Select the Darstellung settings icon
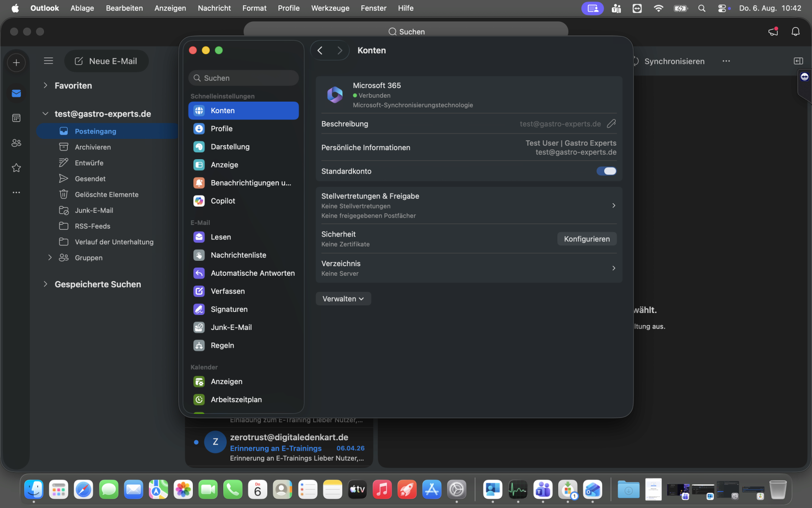 (x=199, y=147)
